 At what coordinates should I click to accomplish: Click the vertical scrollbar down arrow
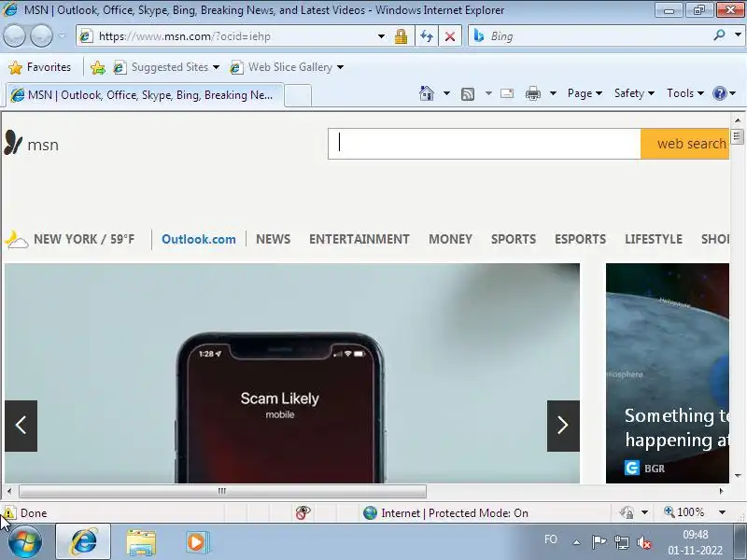click(x=738, y=475)
